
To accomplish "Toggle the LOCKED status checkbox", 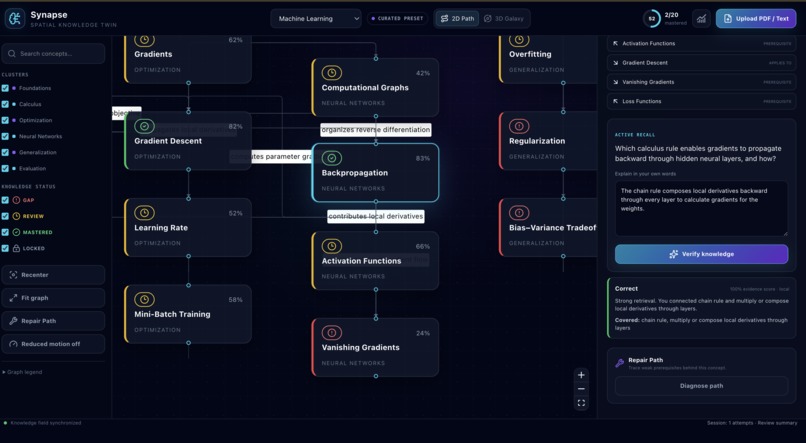I will 5,248.
